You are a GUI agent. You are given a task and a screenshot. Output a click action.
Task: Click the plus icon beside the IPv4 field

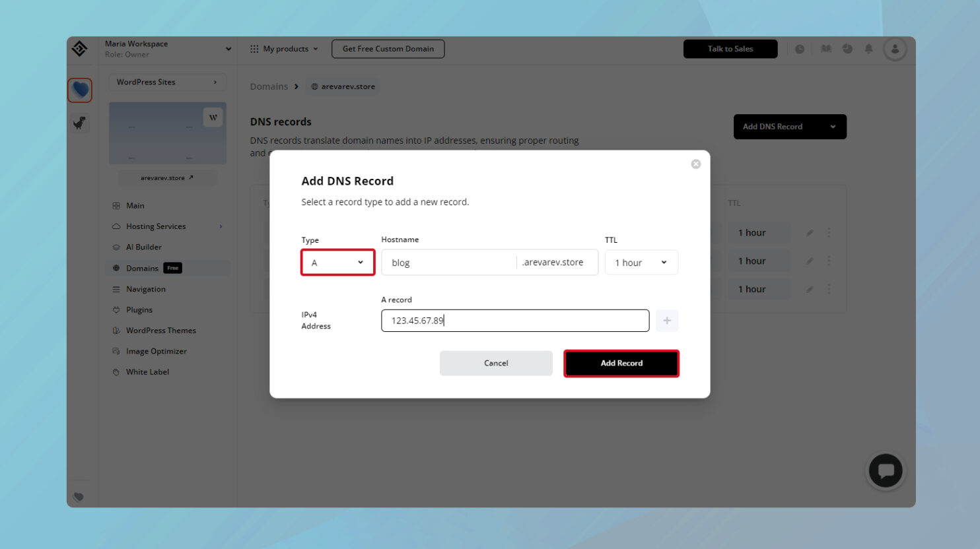tap(666, 320)
